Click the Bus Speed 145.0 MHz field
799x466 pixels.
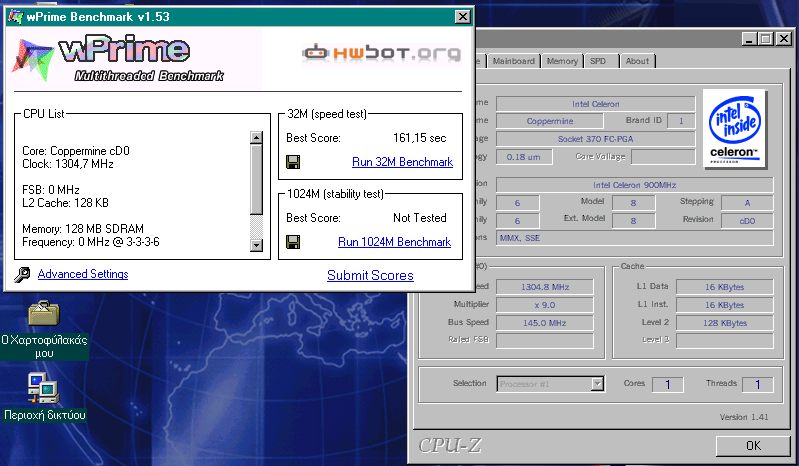point(545,323)
